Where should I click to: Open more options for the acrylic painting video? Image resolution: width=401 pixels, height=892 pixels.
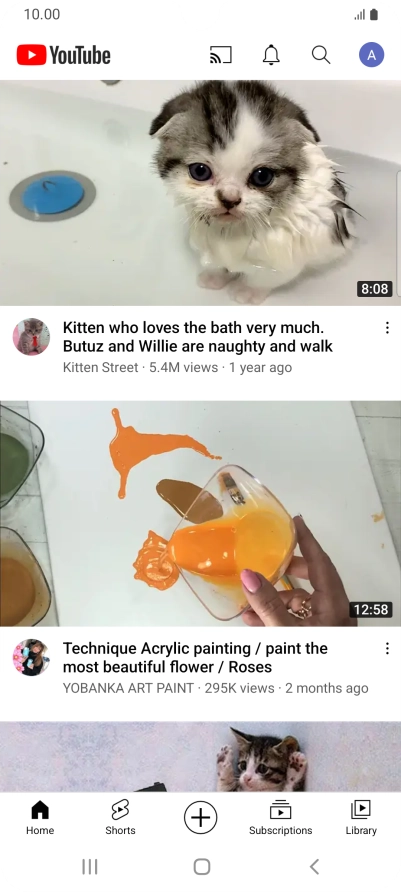click(387, 649)
